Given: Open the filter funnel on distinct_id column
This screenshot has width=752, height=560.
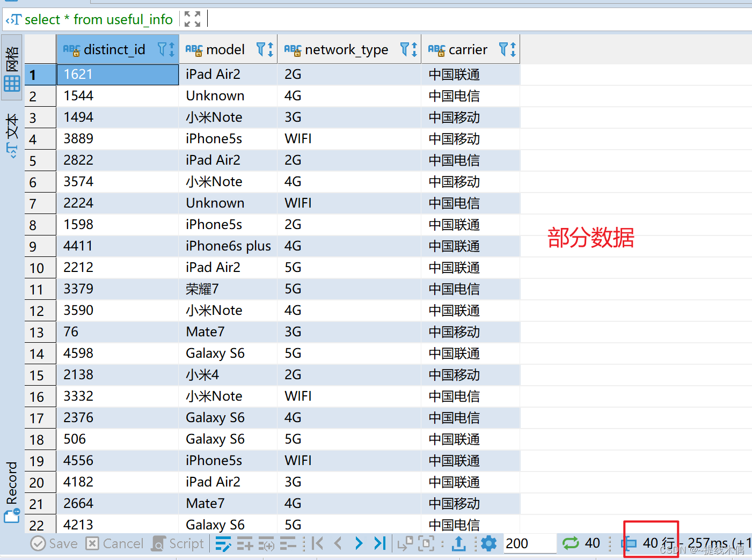Looking at the screenshot, I should tap(162, 49).
